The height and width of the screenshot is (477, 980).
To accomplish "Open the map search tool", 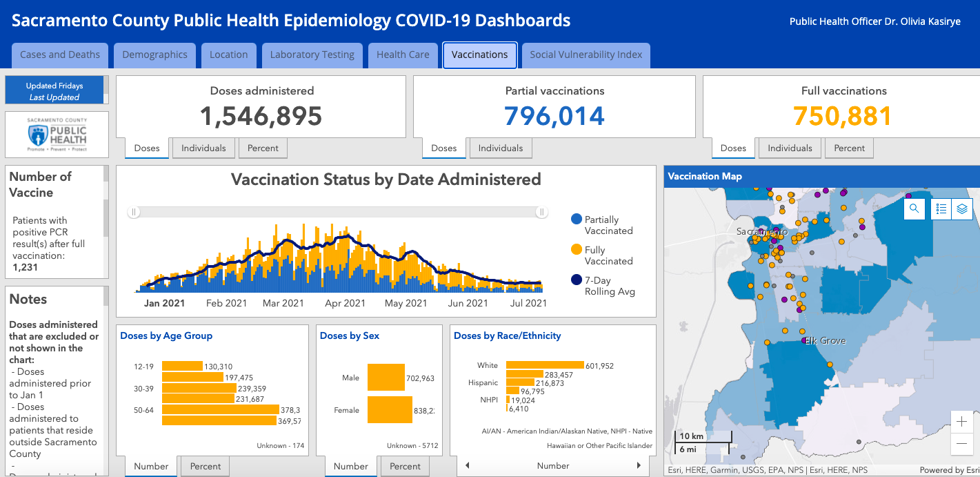I will pos(914,208).
